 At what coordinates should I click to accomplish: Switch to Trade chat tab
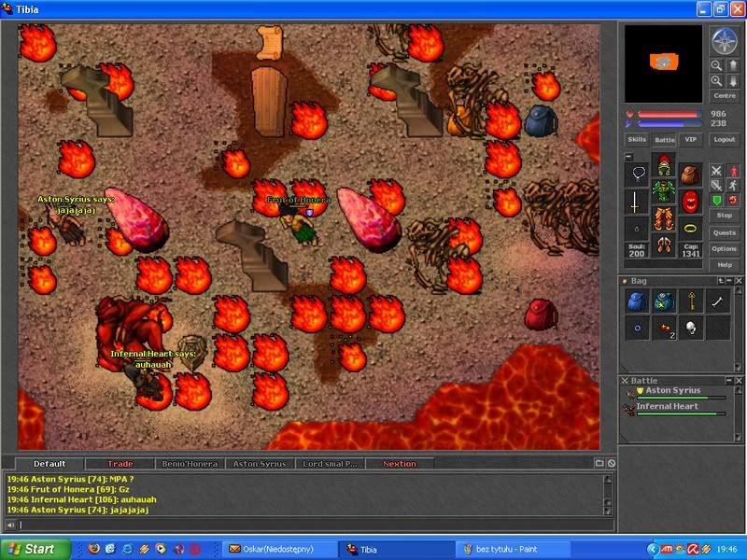pyautogui.click(x=120, y=464)
